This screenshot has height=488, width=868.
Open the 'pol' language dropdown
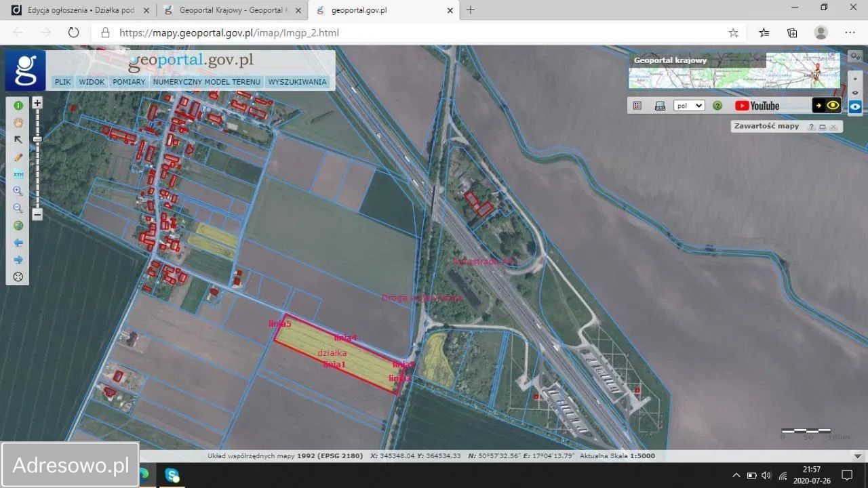[689, 106]
